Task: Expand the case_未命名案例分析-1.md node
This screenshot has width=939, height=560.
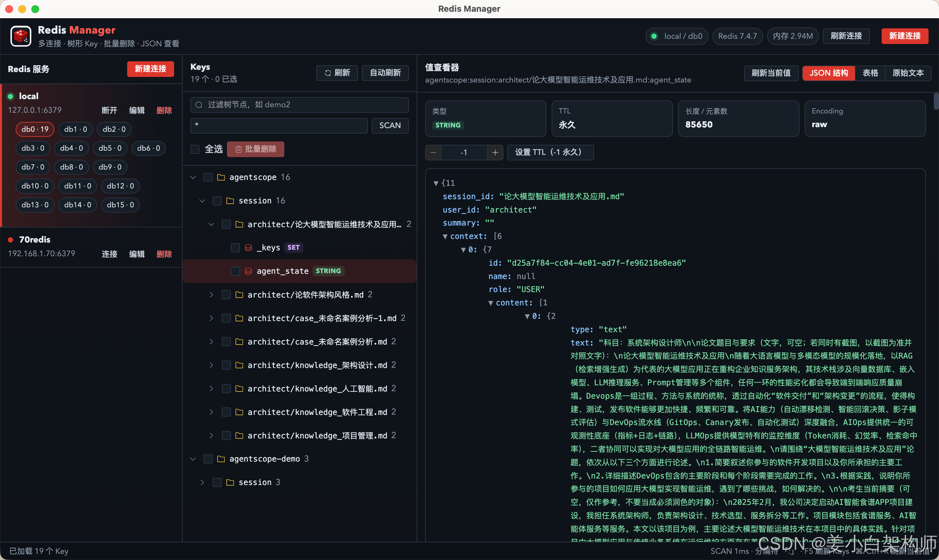Action: tap(211, 318)
